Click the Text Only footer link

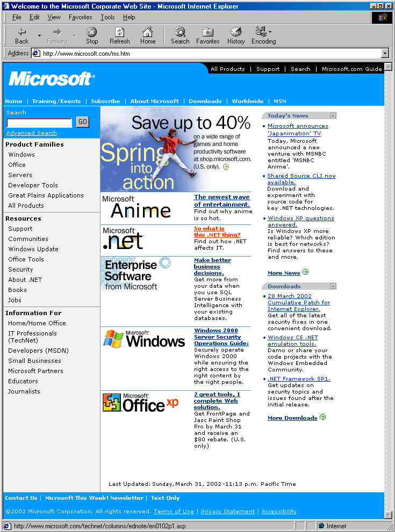coord(165,498)
